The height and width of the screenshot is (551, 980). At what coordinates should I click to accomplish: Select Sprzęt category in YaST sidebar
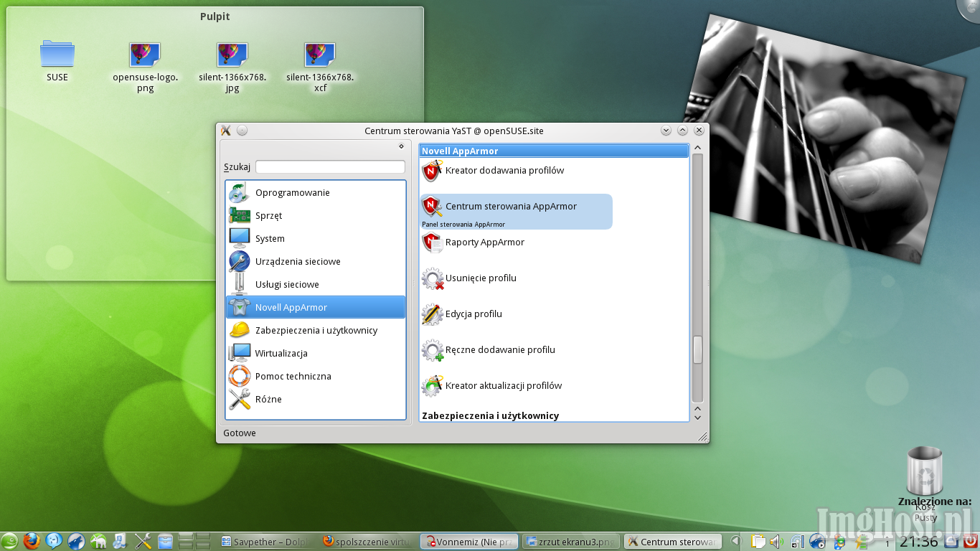[x=316, y=215]
